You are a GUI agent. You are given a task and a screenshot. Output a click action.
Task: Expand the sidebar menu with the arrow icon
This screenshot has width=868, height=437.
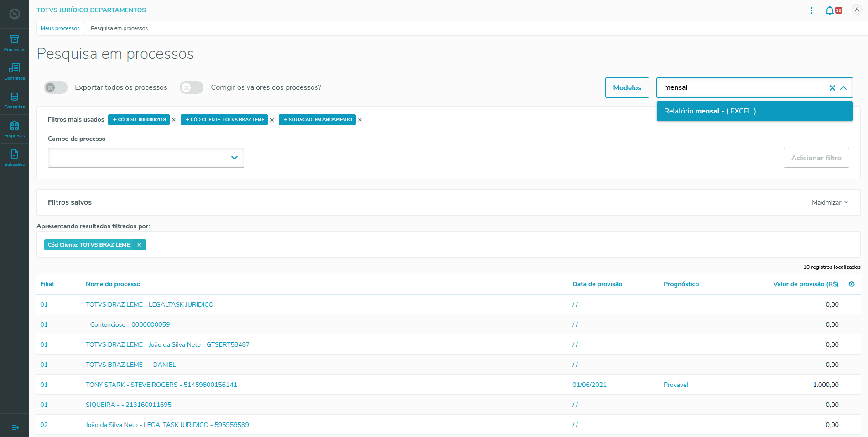[x=15, y=427]
